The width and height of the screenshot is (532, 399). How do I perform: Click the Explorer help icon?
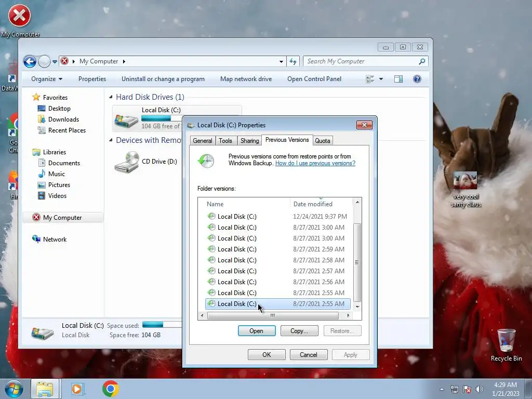(x=417, y=79)
